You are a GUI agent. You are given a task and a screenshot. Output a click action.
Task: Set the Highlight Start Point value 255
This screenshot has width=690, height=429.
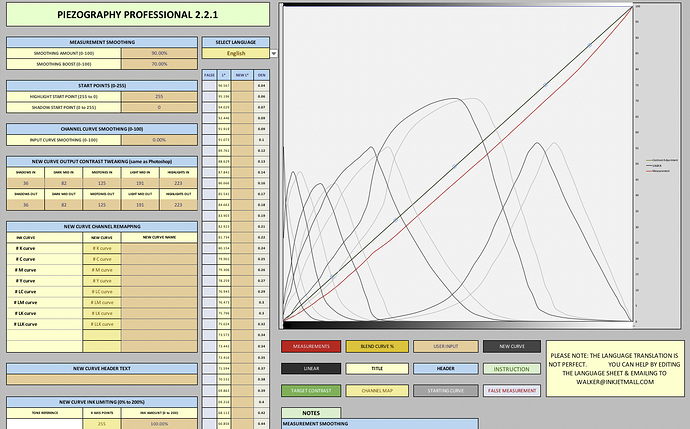coord(159,96)
